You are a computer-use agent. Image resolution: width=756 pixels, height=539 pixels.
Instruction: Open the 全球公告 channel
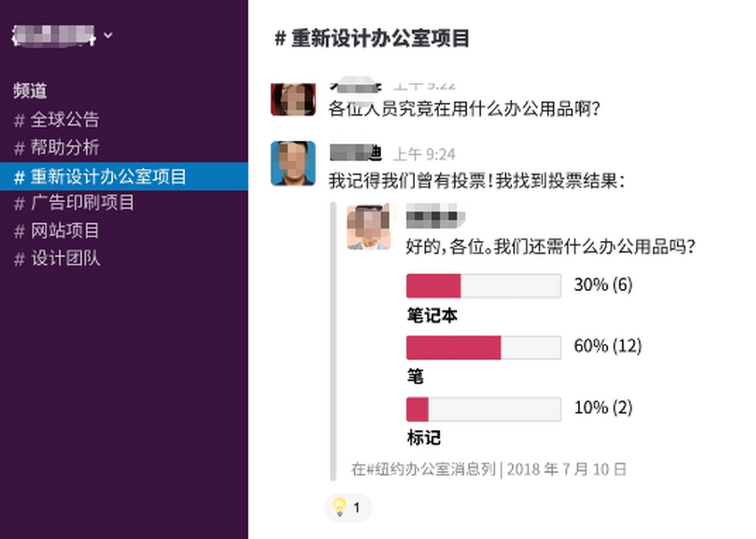64,120
